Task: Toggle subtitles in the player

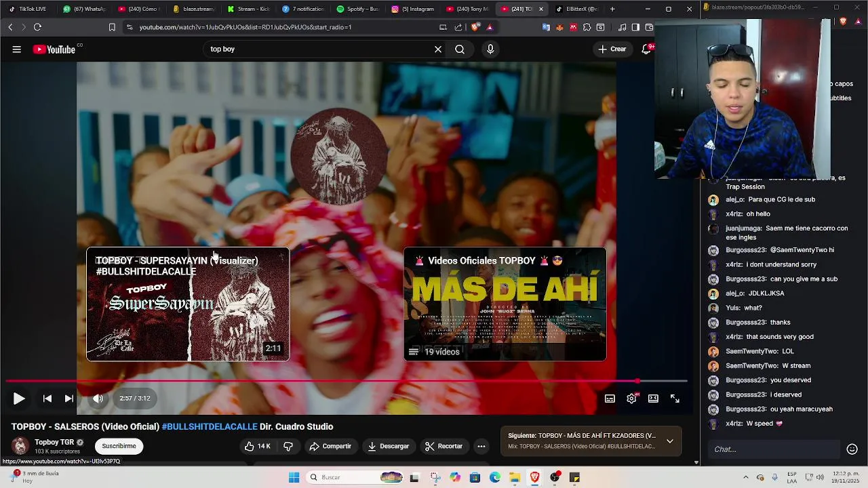Action: point(610,399)
